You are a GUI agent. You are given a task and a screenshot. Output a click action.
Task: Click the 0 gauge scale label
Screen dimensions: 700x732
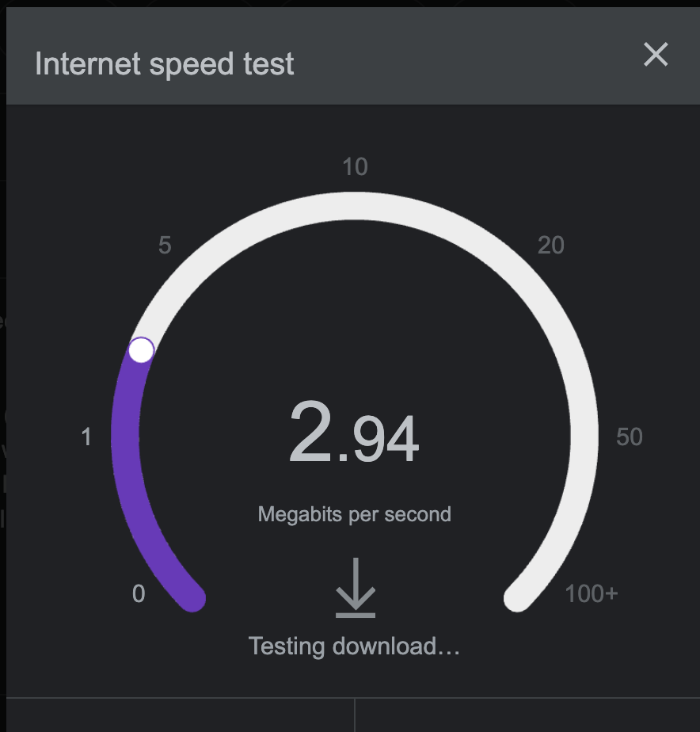[139, 593]
